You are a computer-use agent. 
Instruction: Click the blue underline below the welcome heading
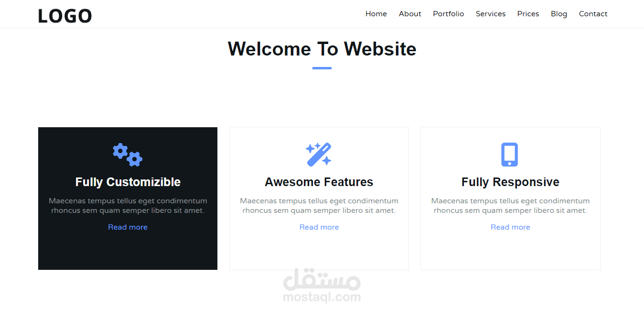(322, 68)
